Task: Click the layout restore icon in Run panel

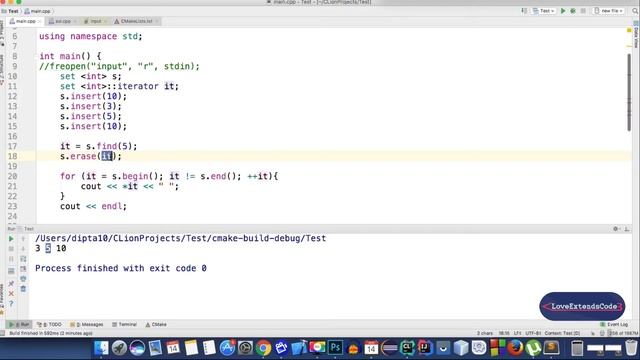Action: click(11, 271)
